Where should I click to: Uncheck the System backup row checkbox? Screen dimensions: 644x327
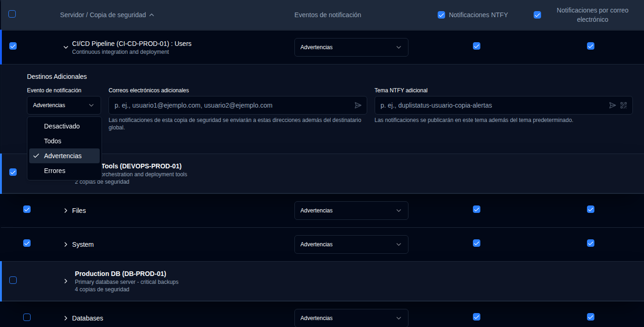pos(27,243)
